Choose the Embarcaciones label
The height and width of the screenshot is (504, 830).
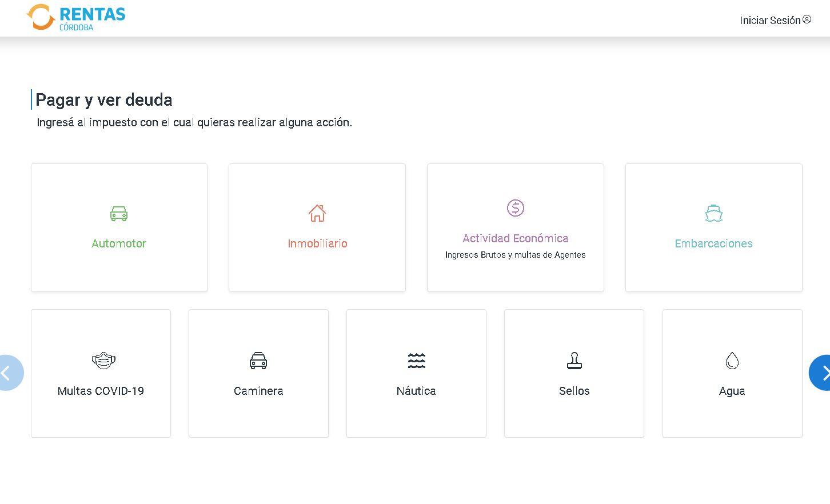[713, 243]
